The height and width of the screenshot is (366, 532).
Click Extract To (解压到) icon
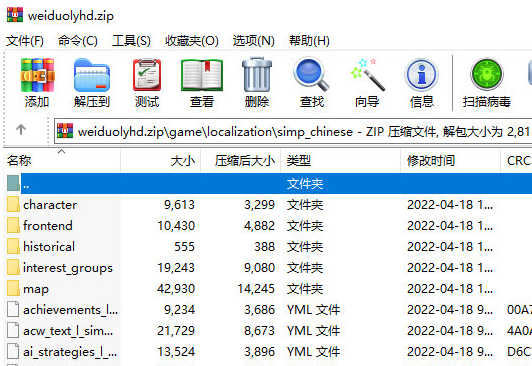[x=92, y=75]
